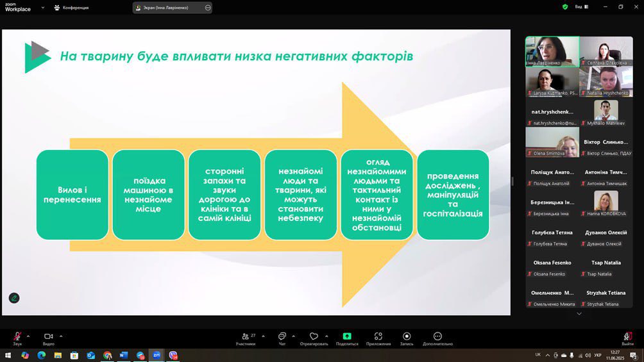This screenshot has width=644, height=362.
Task: Launch Microsoft Edge from the taskbar
Action: pyautogui.click(x=42, y=355)
